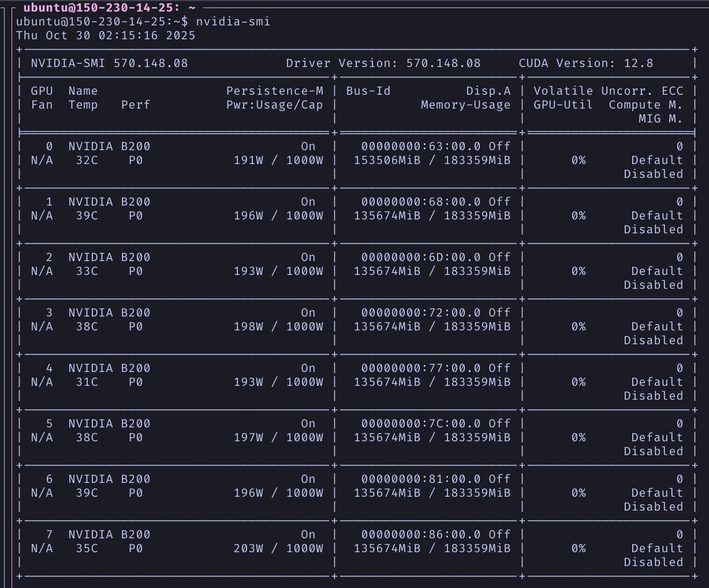
Task: Click bus ID "00000000:6D:00.0"
Action: pos(421,257)
